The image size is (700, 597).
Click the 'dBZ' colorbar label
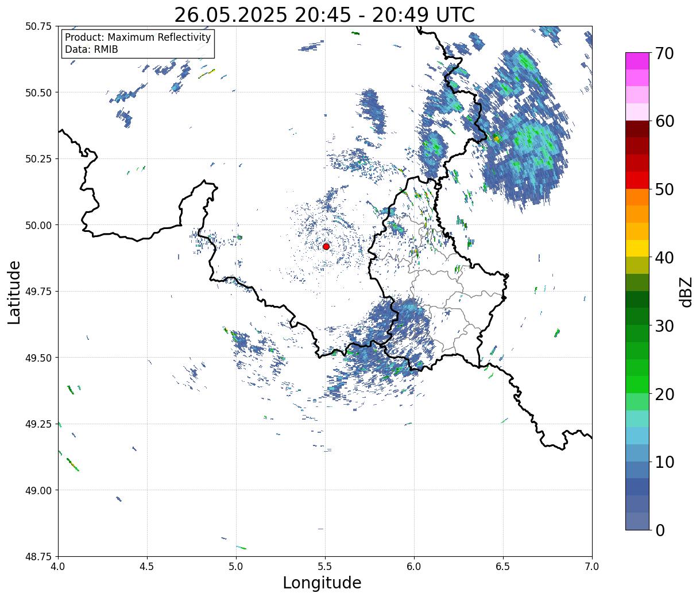click(686, 292)
